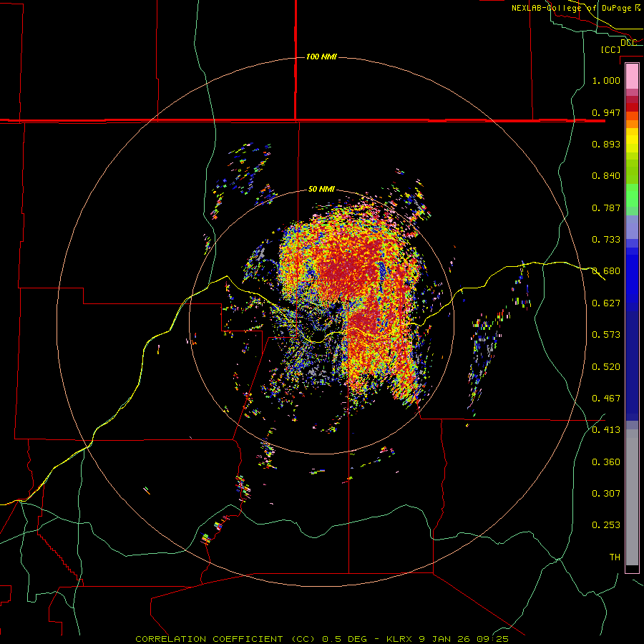Image resolution: width=644 pixels, height=644 pixels.
Task: Click the 100 NMI range ring label
Action: coord(321,57)
